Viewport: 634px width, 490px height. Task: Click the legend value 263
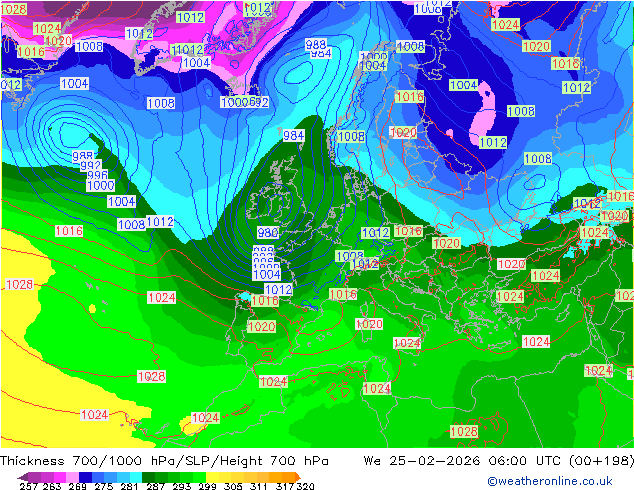pyautogui.click(x=52, y=486)
